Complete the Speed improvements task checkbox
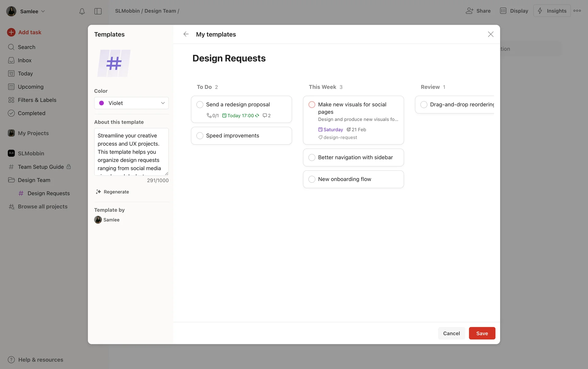Viewport: 588px width, 369px height. (x=200, y=136)
